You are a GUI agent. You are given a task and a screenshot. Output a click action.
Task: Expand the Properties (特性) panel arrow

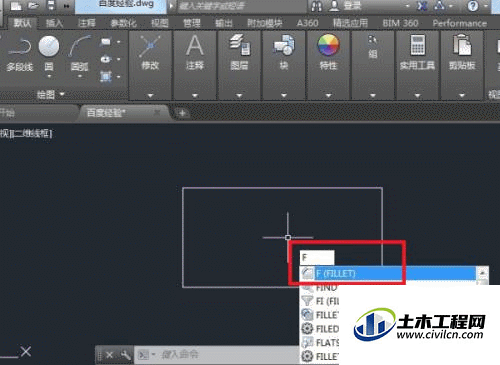pyautogui.click(x=328, y=96)
